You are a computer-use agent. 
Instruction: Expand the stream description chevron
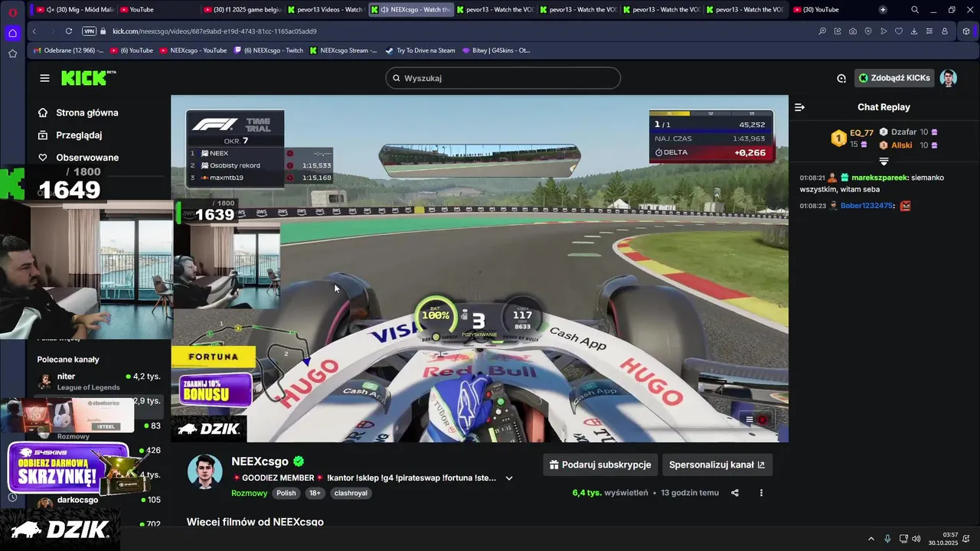coord(509,478)
